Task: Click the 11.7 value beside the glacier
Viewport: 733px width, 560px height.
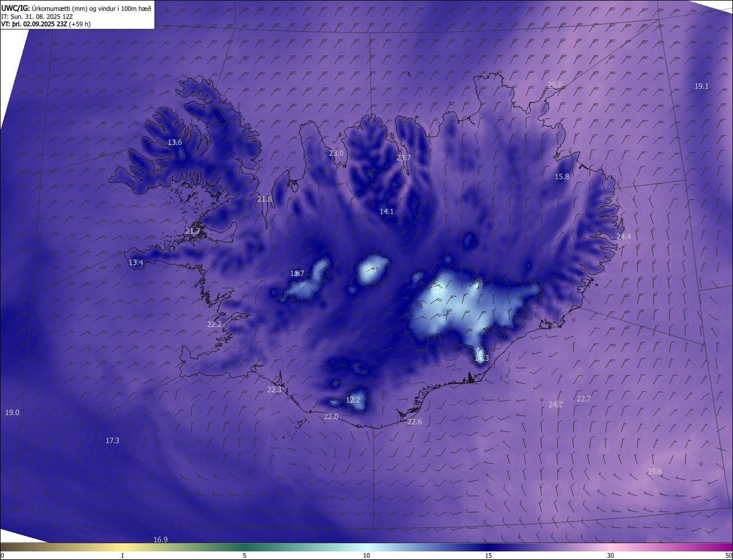Action: coord(297,274)
